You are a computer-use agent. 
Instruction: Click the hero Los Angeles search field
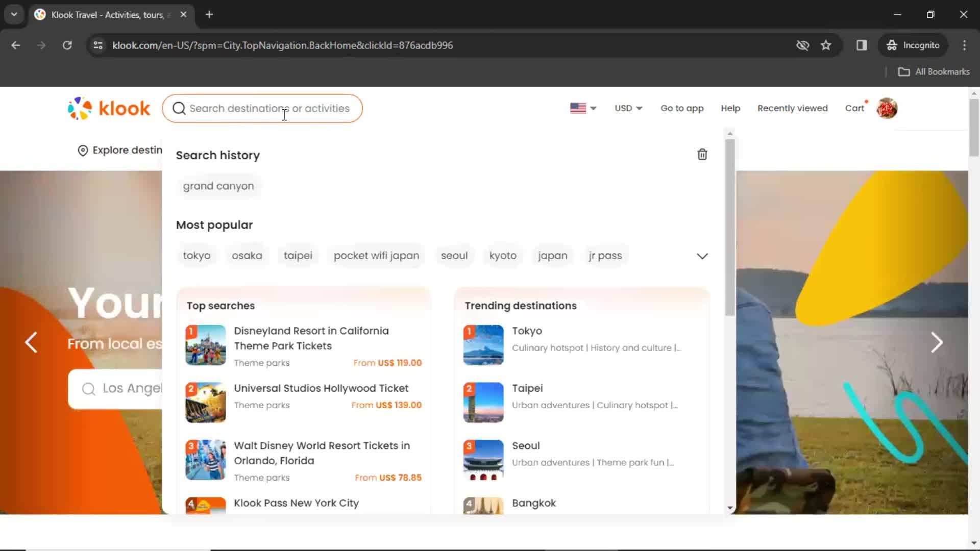click(115, 389)
